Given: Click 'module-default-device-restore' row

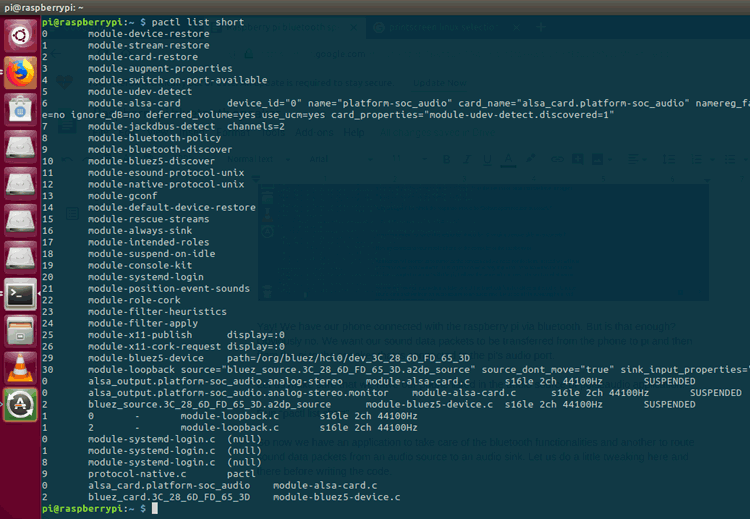Looking at the screenshot, I should point(172,207).
